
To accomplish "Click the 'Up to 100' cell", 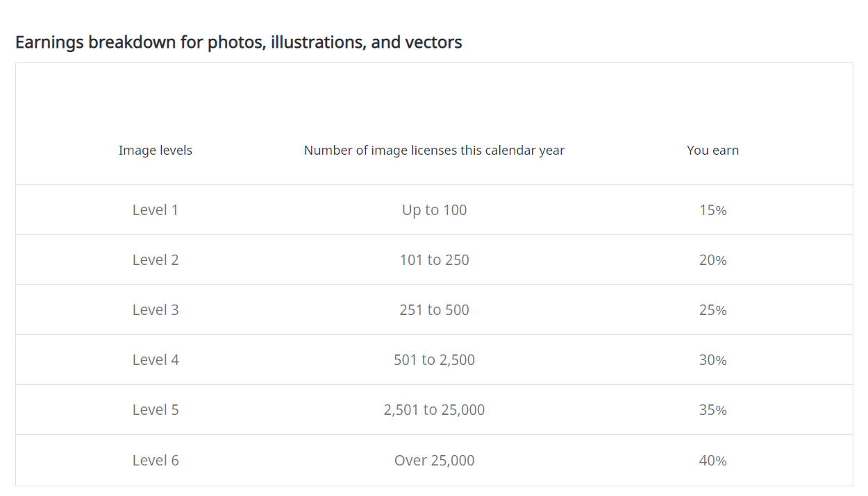I will [434, 210].
